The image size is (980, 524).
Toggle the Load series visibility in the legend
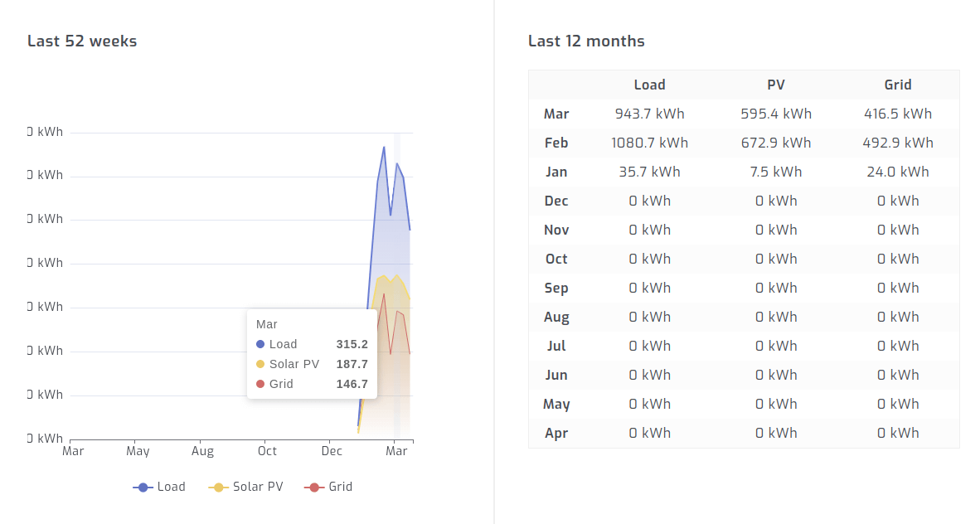pyautogui.click(x=159, y=487)
